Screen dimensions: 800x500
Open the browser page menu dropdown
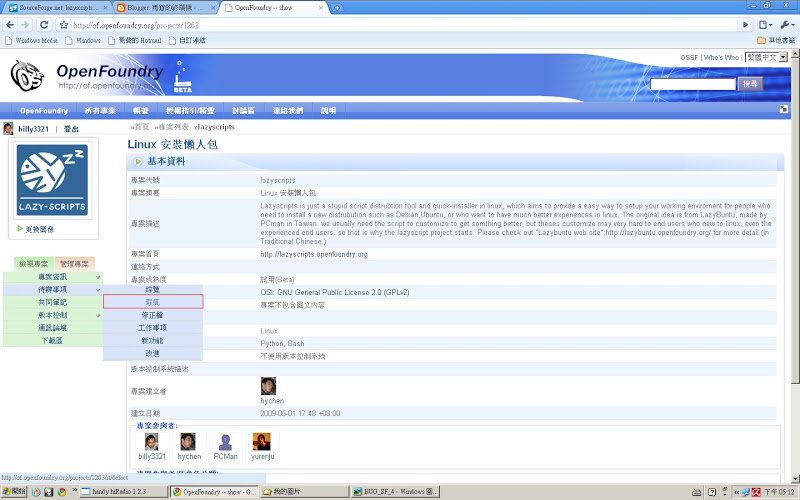(765, 24)
